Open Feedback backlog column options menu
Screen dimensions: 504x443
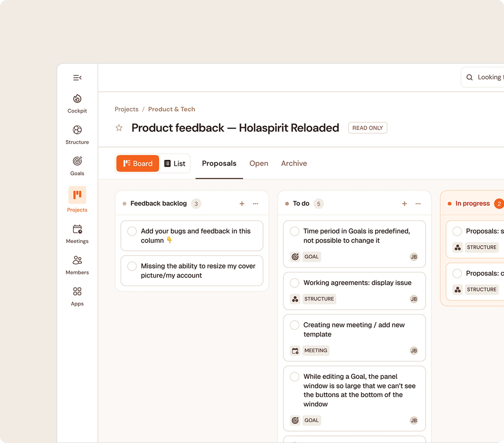255,204
